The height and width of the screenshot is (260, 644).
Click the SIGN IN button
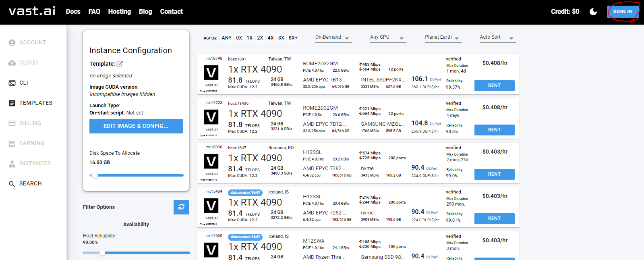point(623,12)
